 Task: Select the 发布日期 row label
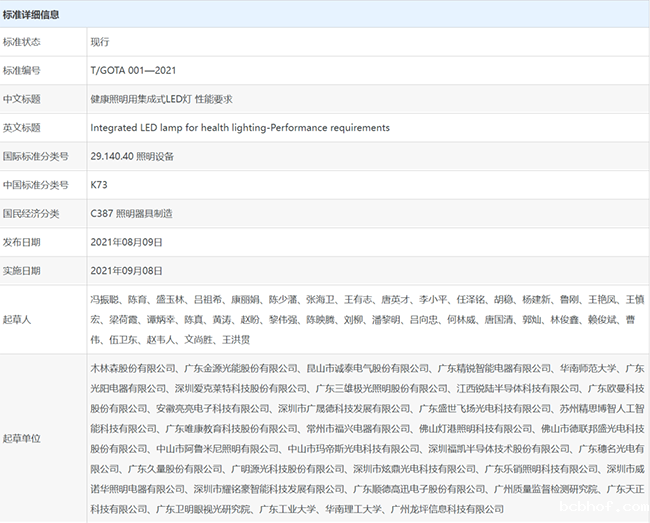(21, 242)
